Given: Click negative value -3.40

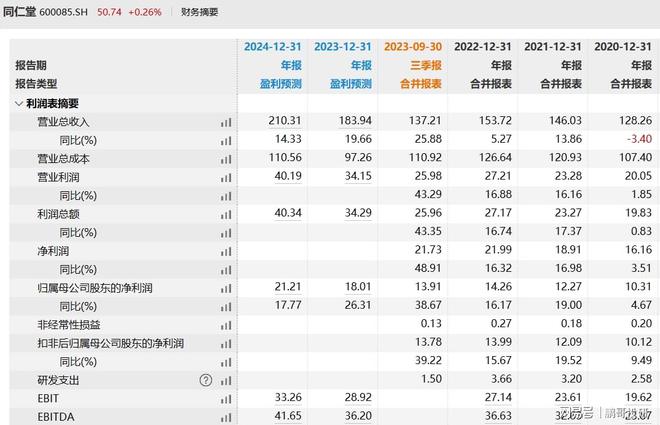Looking at the screenshot, I should pos(639,139).
